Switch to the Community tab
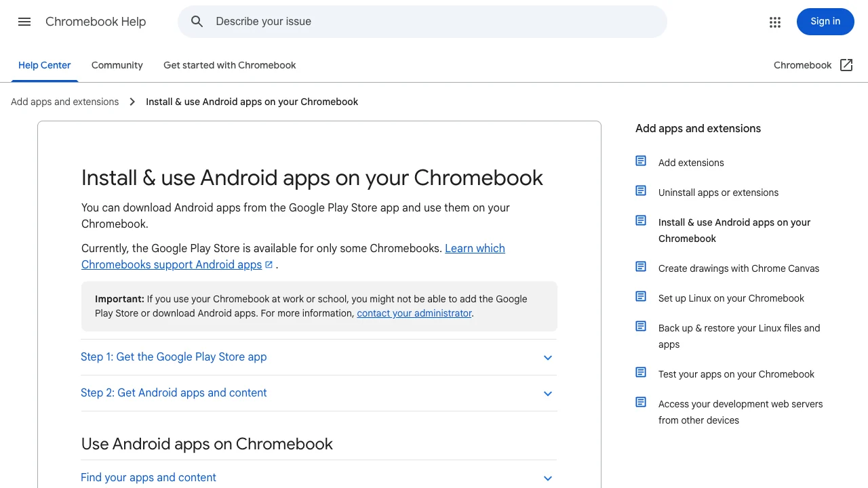 pos(117,65)
